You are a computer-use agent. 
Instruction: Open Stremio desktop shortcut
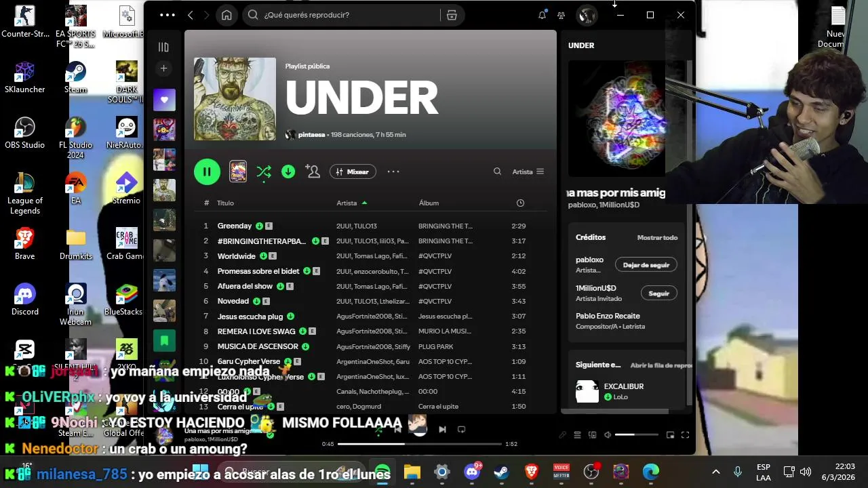click(126, 188)
